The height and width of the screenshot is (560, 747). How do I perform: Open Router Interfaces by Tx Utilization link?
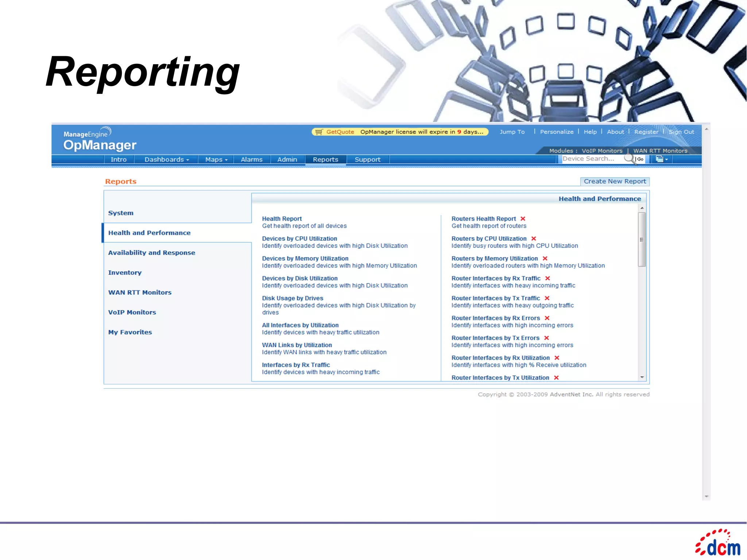pyautogui.click(x=500, y=378)
